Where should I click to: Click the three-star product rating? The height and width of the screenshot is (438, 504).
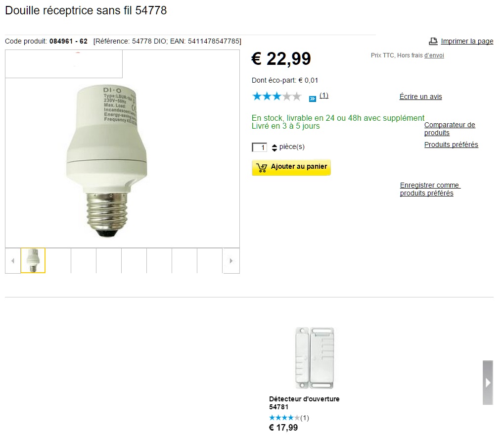(276, 97)
